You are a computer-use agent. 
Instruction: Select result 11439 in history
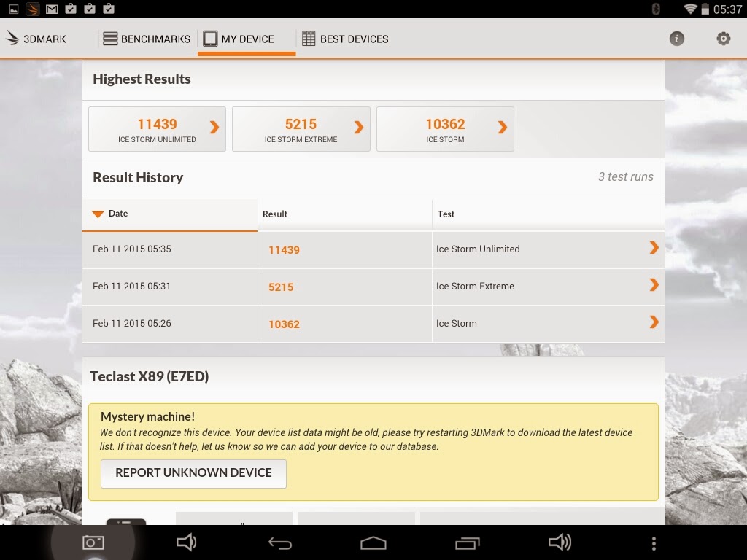284,250
